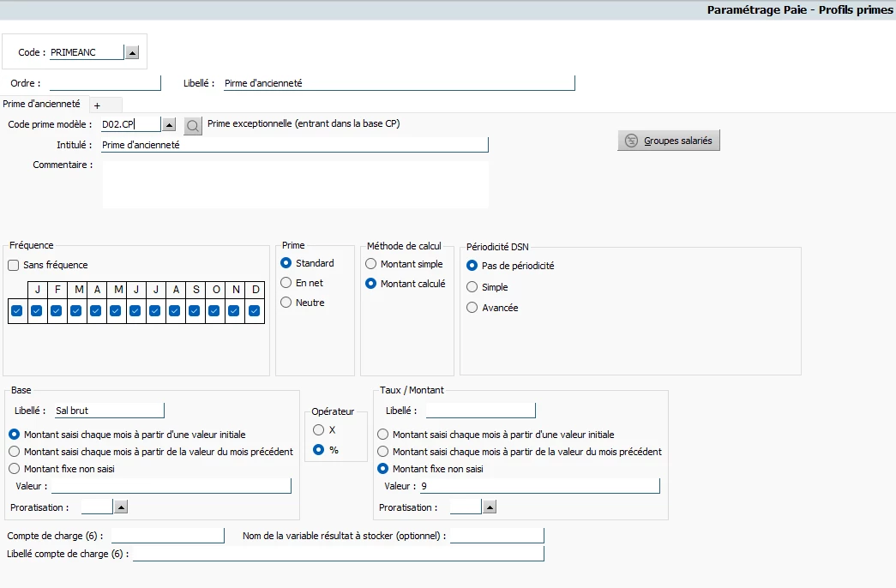Uncheck the N month checkbox
This screenshot has width=896, height=588.
(234, 311)
